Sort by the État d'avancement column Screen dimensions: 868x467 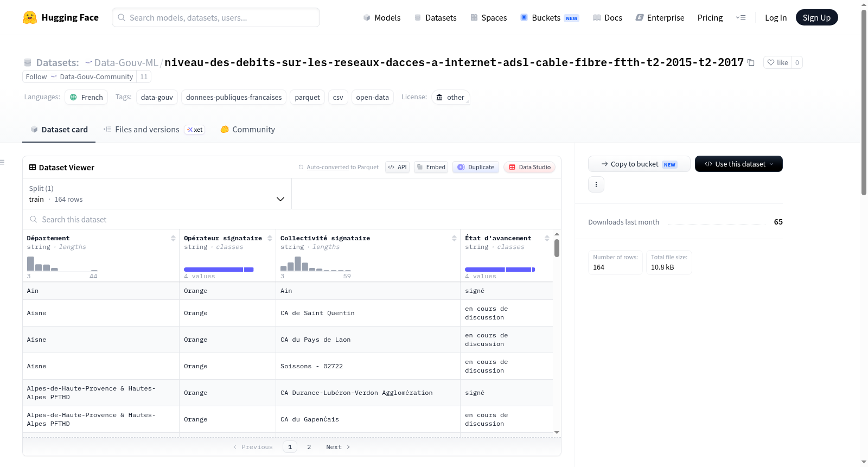(547, 238)
